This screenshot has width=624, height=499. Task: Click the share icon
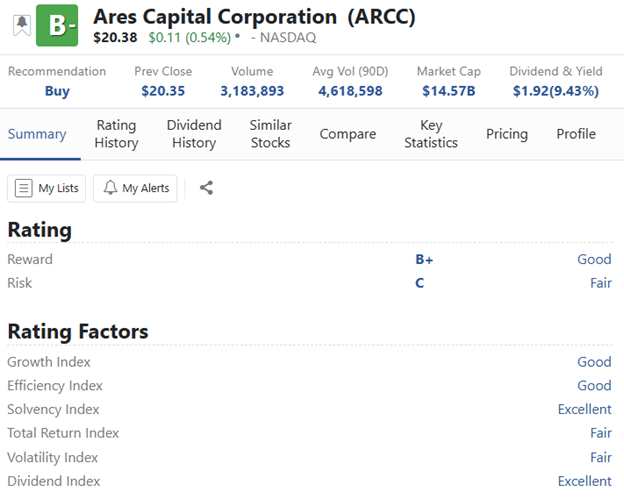coord(206,187)
